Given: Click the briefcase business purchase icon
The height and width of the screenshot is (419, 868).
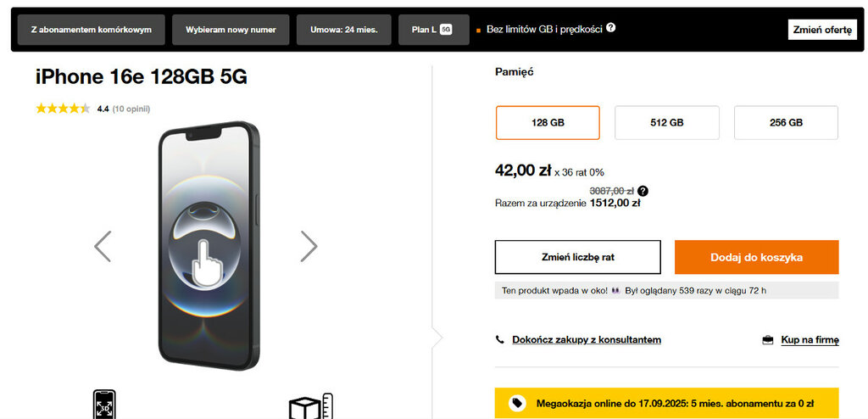Looking at the screenshot, I should click(x=768, y=340).
